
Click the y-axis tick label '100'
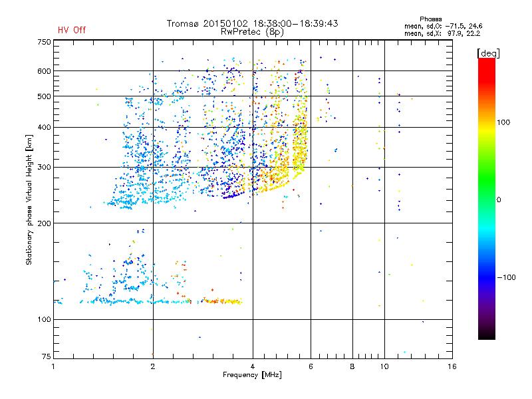click(44, 320)
